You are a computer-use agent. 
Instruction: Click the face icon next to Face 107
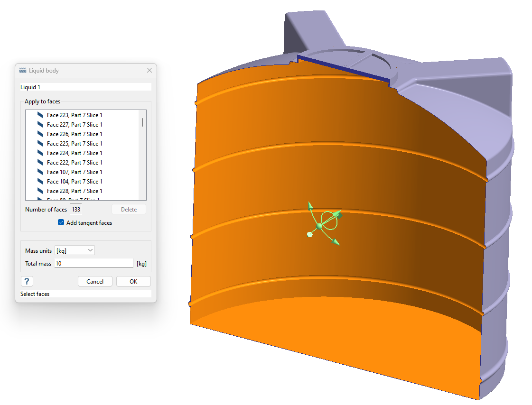point(40,172)
